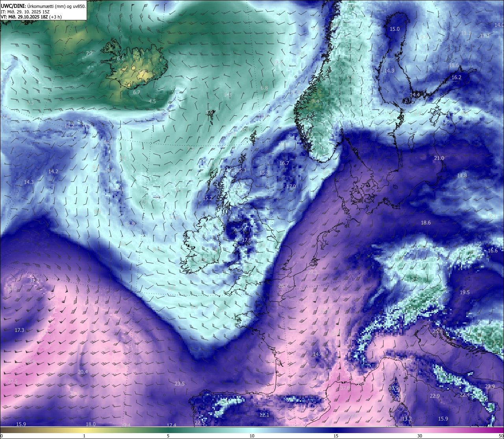Click the 3.4 value over Norway
Image resolution: width=504 pixels, height=439 pixels.
[315, 101]
